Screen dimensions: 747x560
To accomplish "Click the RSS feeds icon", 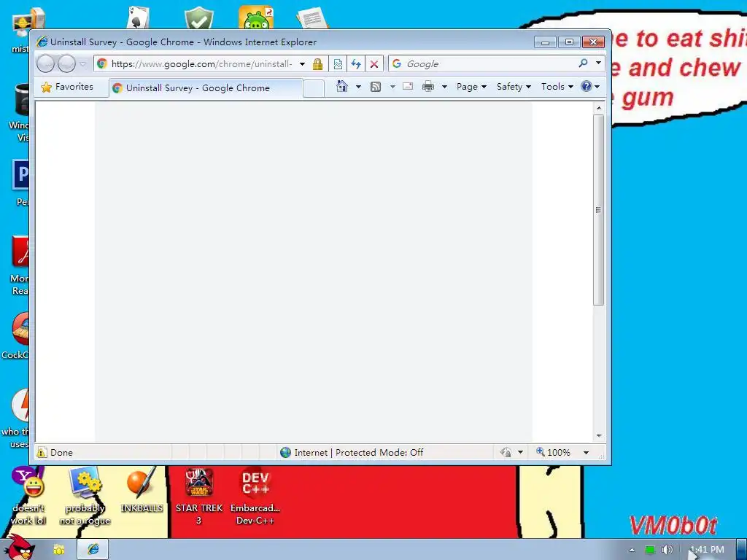I will click(376, 87).
